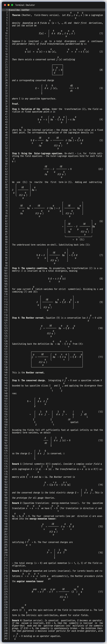Screen dimensions: 107x644
Task: Close the Terminal Emulator window
Action: 5,5
